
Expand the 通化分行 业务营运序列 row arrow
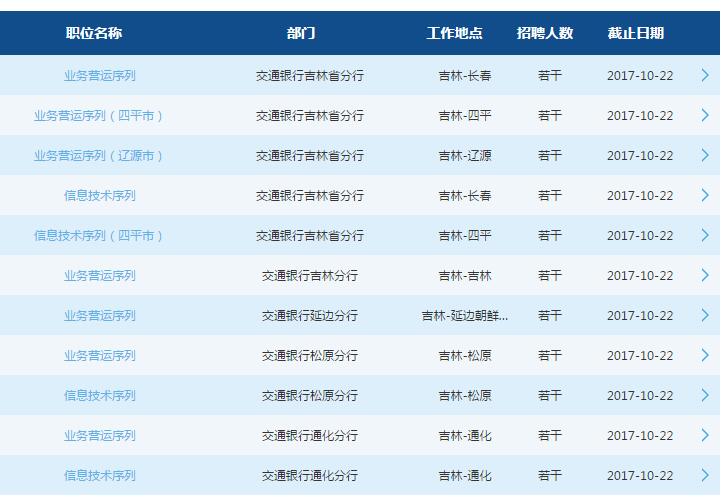(705, 435)
